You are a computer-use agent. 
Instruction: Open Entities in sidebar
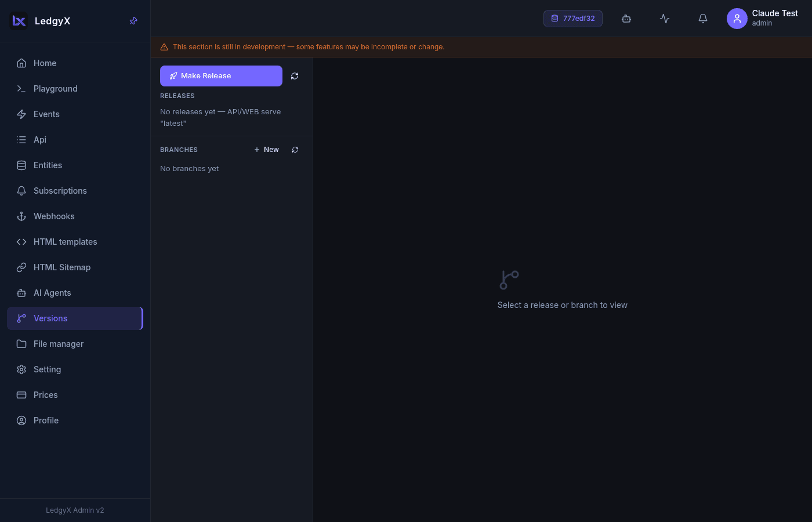tap(75, 165)
